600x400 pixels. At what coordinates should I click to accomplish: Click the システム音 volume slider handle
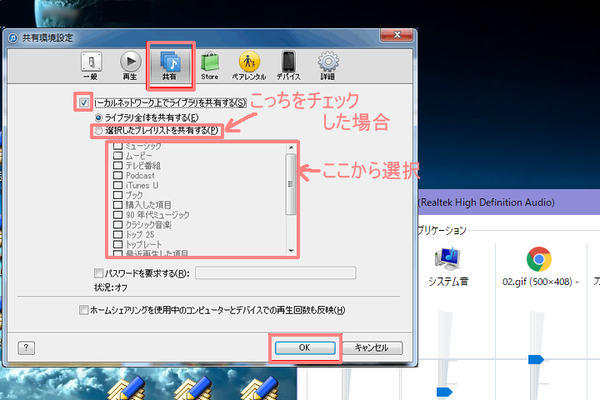(444, 392)
